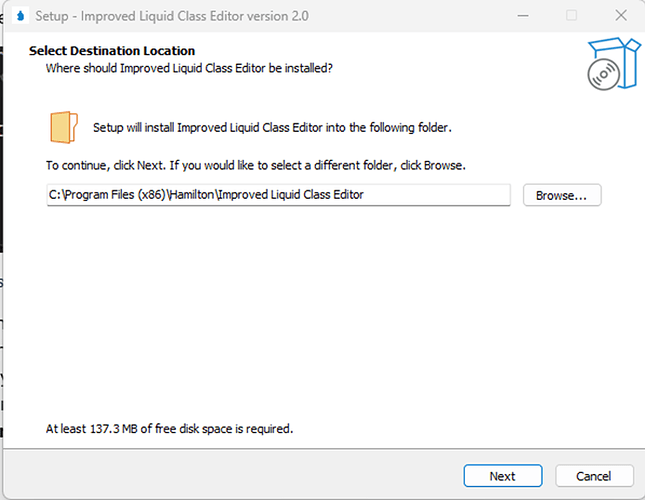
Task: Focus the destination folder path field
Action: (278, 195)
